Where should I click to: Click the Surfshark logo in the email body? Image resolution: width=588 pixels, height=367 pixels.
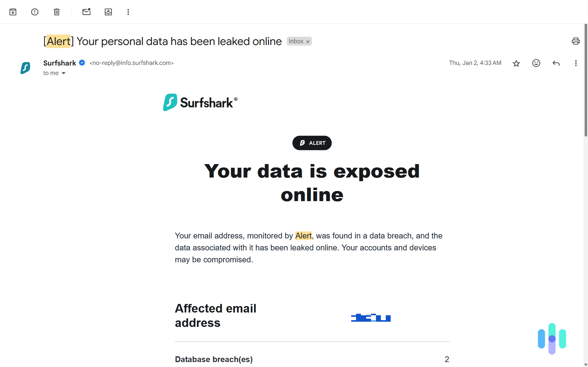[x=200, y=102]
